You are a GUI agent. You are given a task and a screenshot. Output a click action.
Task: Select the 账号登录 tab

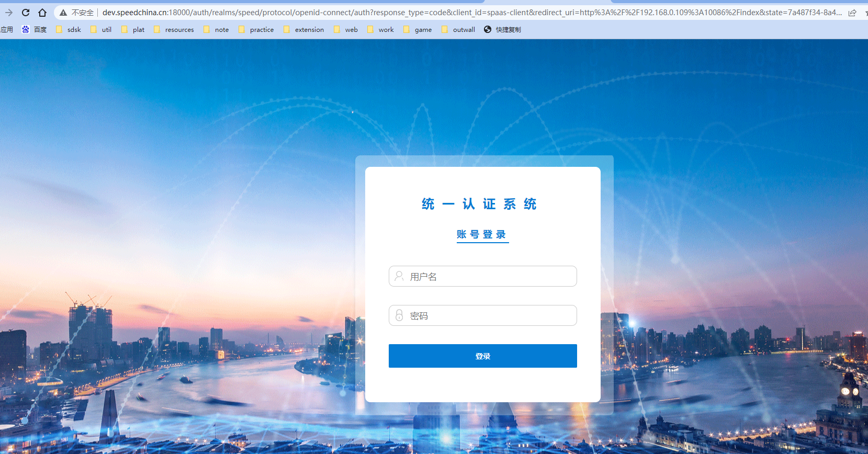coord(482,234)
